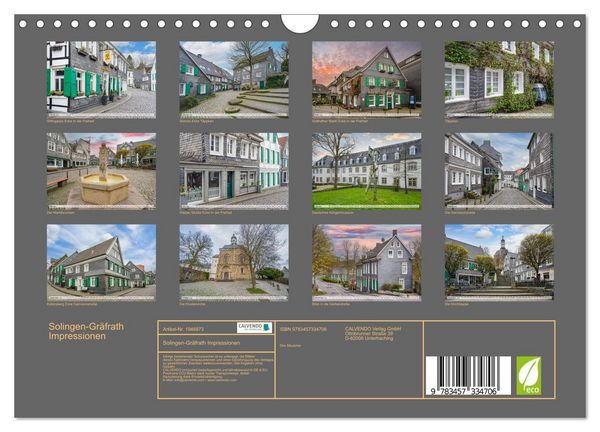Click the green eco leaf icon

click(529, 376)
